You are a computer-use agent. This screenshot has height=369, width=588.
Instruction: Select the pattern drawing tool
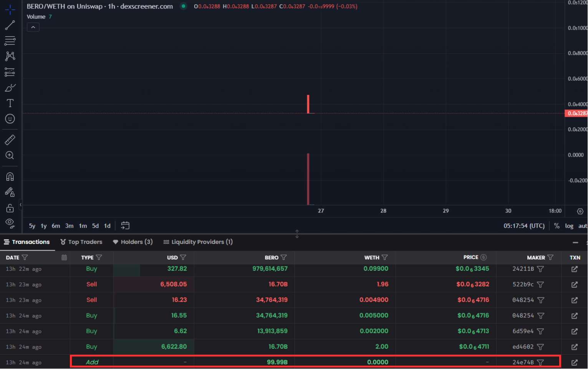[10, 56]
